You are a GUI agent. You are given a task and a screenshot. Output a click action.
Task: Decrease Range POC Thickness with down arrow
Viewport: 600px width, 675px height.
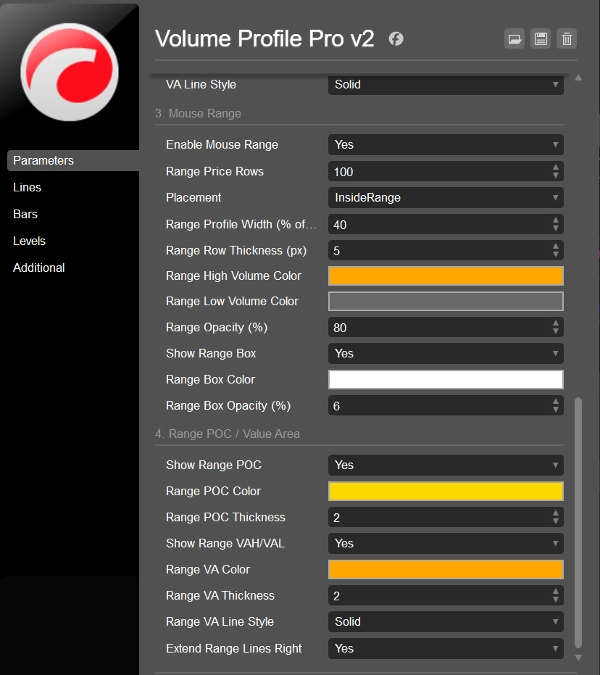point(556,522)
